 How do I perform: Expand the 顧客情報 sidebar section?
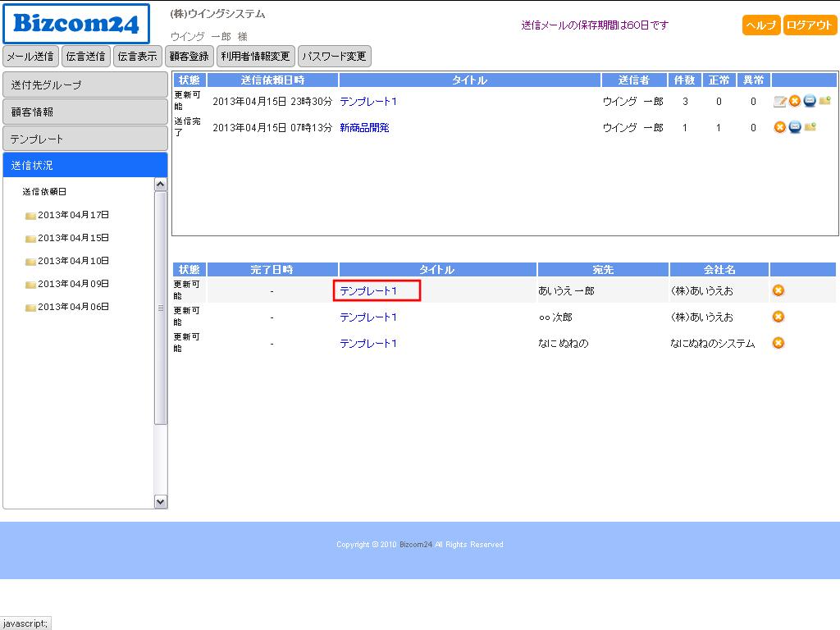click(85, 112)
